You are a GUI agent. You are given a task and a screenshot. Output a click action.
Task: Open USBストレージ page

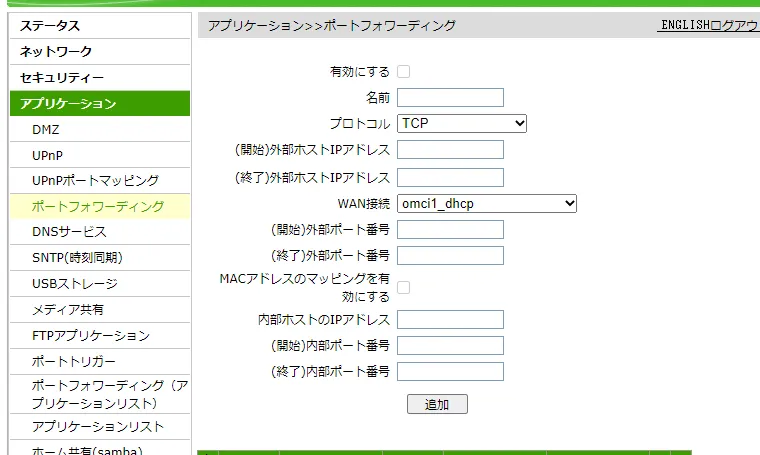pyautogui.click(x=75, y=284)
